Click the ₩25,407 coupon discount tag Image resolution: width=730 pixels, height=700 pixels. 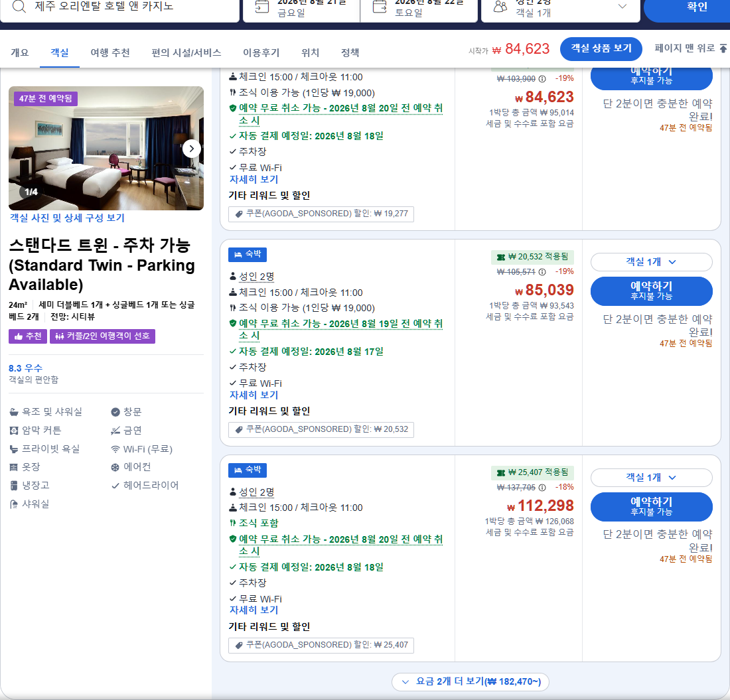tap(321, 645)
